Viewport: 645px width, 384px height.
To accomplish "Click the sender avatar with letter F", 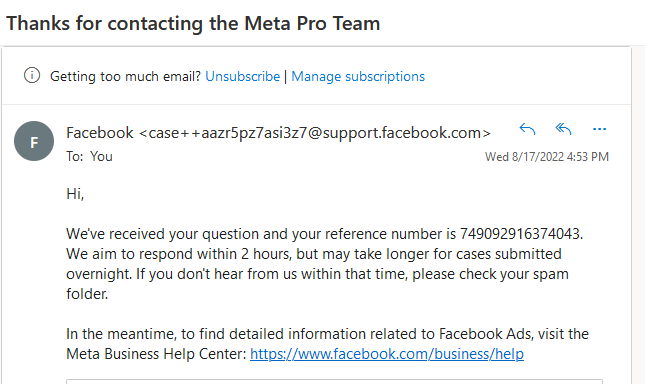I will pyautogui.click(x=34, y=141).
